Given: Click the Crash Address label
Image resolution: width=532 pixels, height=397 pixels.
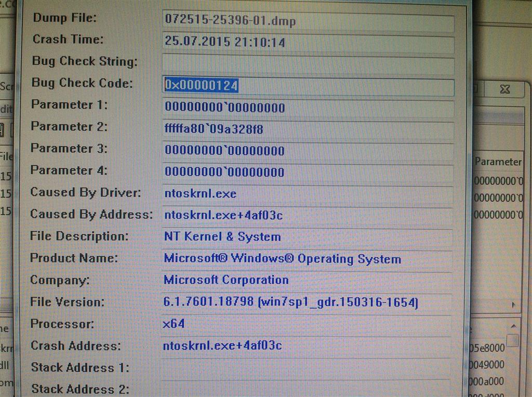Looking at the screenshot, I should click(x=76, y=346).
